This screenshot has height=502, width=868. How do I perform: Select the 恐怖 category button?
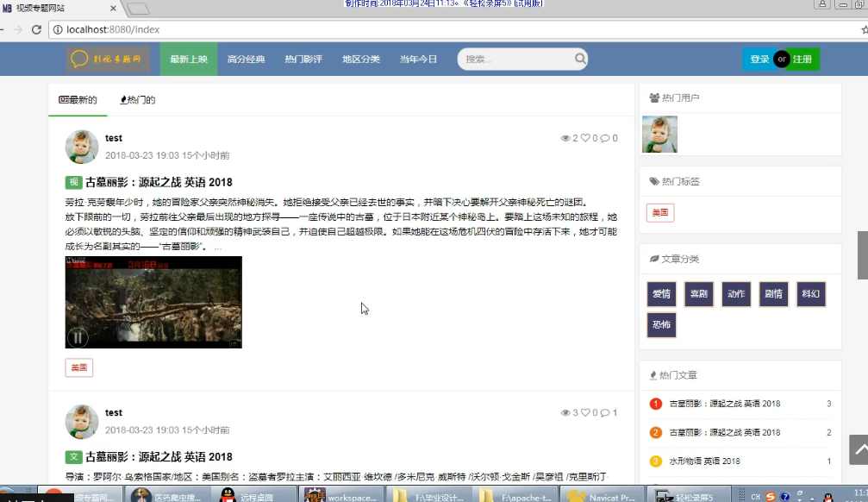pyautogui.click(x=661, y=324)
